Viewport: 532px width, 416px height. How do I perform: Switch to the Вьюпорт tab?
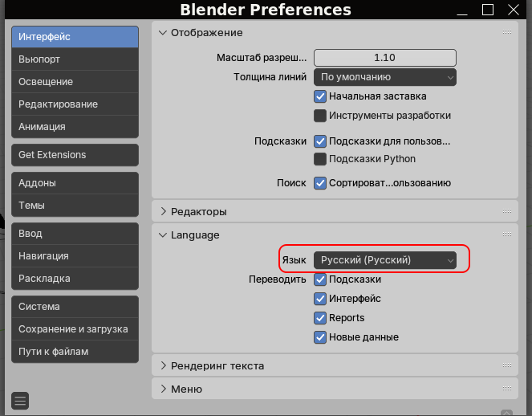tap(76, 59)
